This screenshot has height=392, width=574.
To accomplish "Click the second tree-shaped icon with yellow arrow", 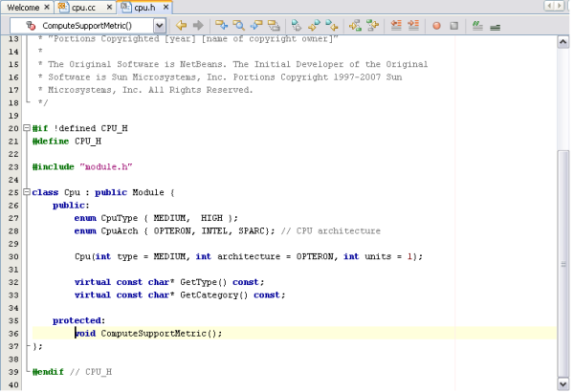I will 372,25.
